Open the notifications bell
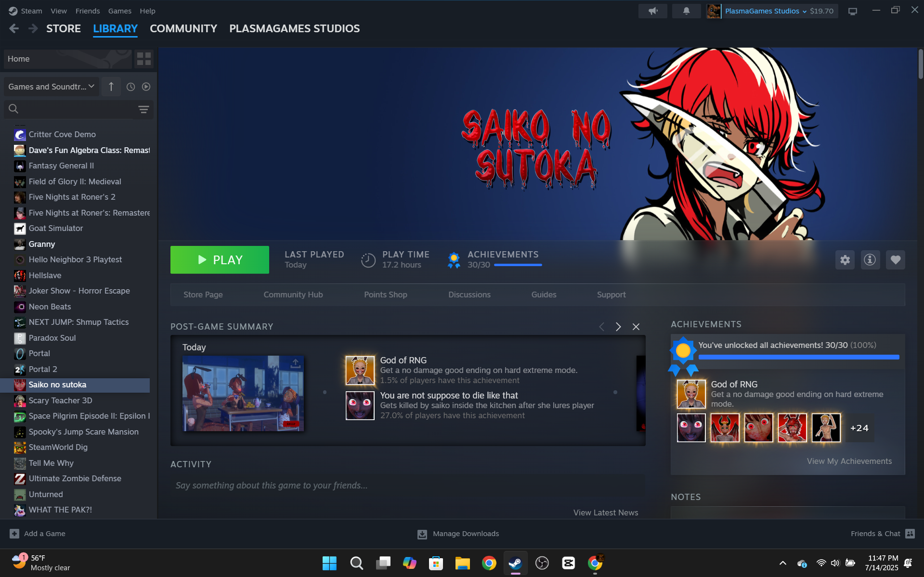924x577 pixels. [686, 11]
